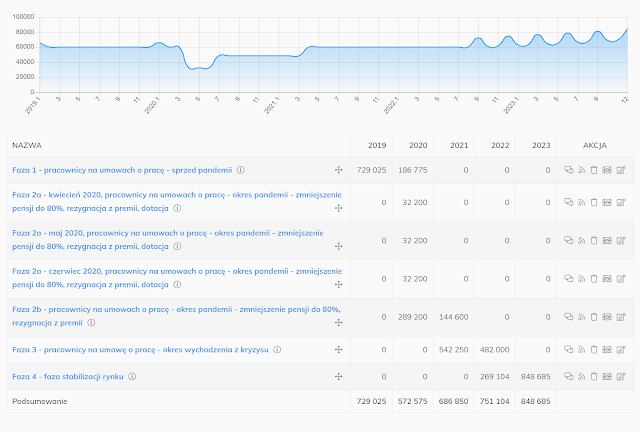Delete the Faza 2a maj 2020 row
The height and width of the screenshot is (432, 640).
[594, 240]
